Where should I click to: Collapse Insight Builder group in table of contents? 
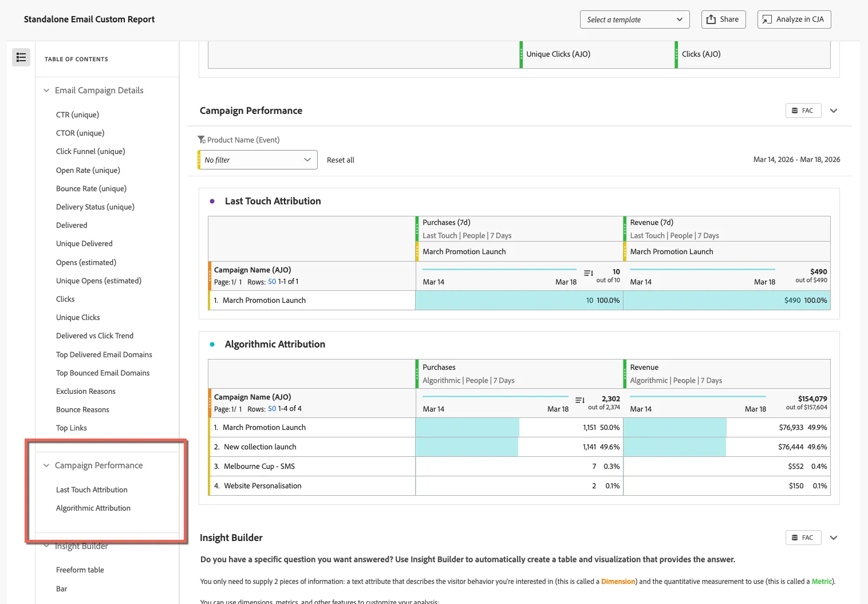(46, 546)
